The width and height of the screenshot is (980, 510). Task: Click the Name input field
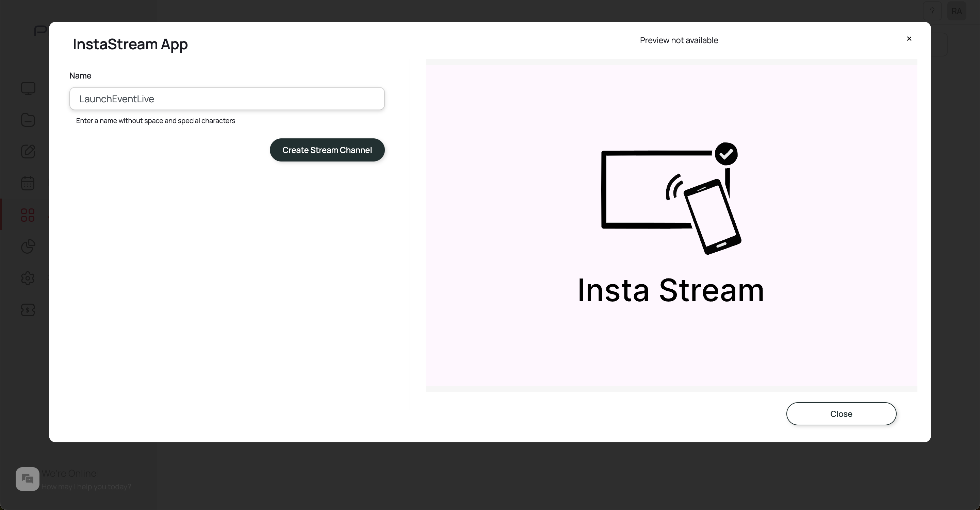pyautogui.click(x=227, y=99)
